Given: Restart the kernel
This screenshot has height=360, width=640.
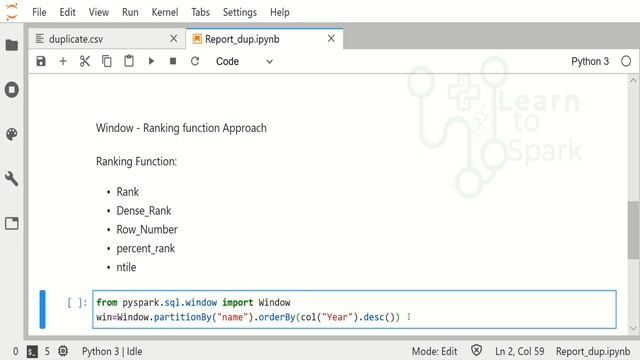Looking at the screenshot, I should (x=195, y=61).
